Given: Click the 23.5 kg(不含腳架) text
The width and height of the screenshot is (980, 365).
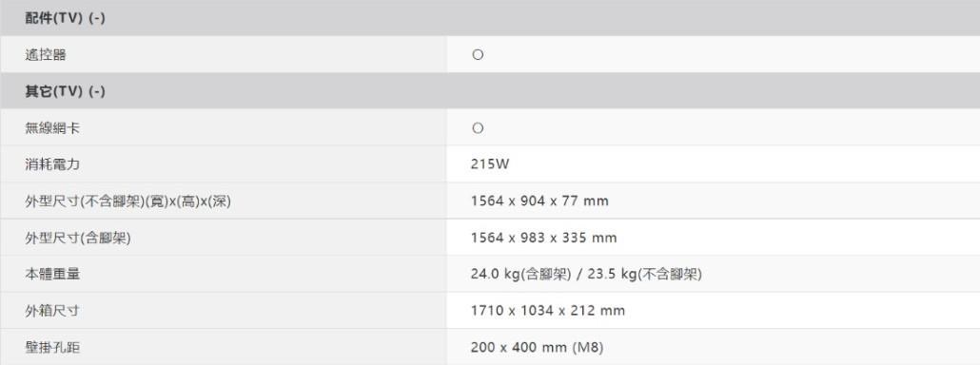Looking at the screenshot, I should click(x=648, y=274).
